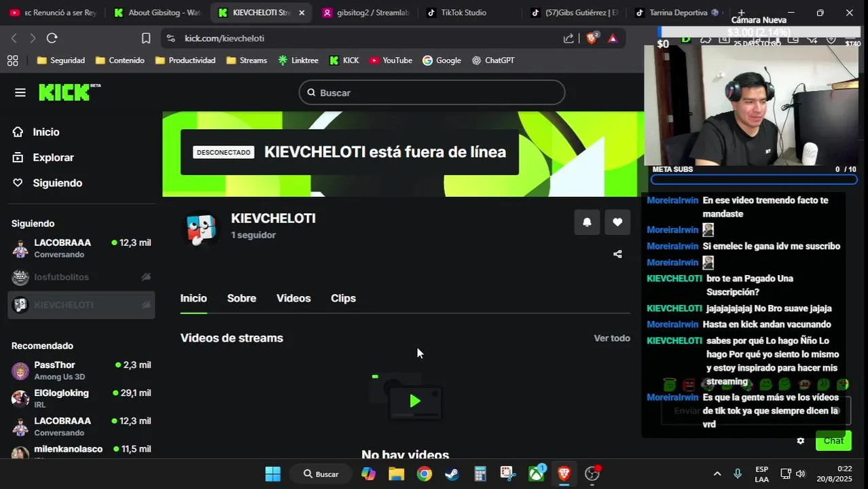Open Seguridad bookmarks folder

[x=61, y=60]
